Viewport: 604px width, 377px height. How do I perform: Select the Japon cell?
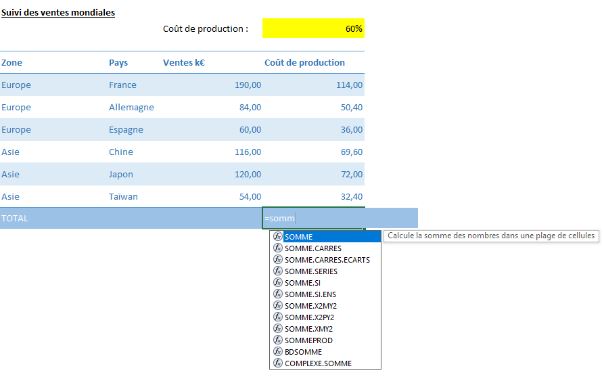(x=121, y=174)
